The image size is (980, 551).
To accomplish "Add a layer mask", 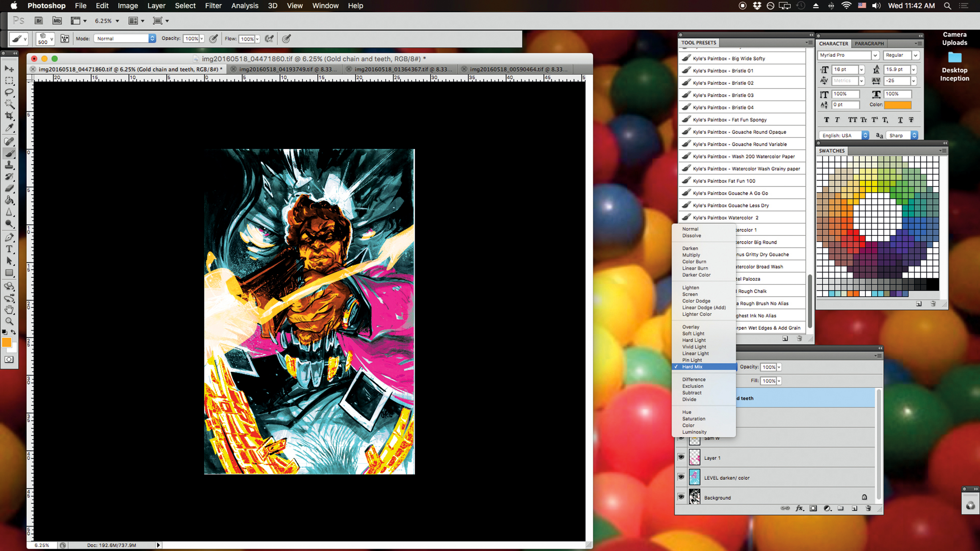I will [x=813, y=508].
